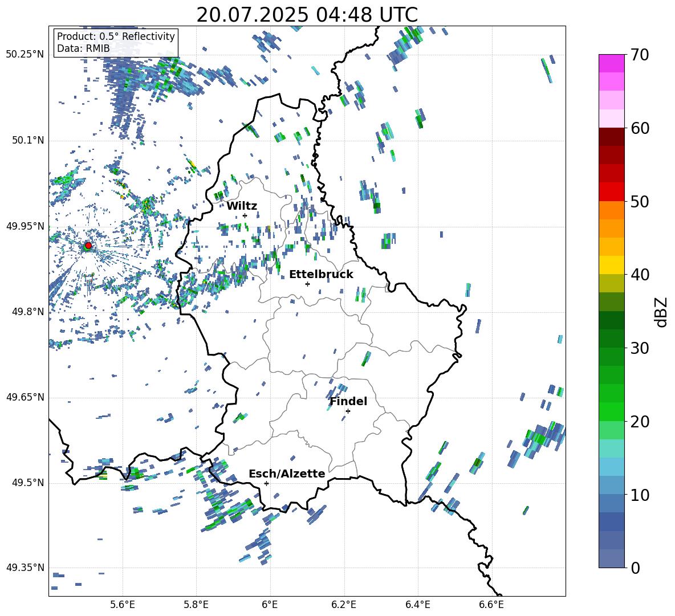Click the dark maroon colorbar segment below 60

pyautogui.click(x=612, y=137)
